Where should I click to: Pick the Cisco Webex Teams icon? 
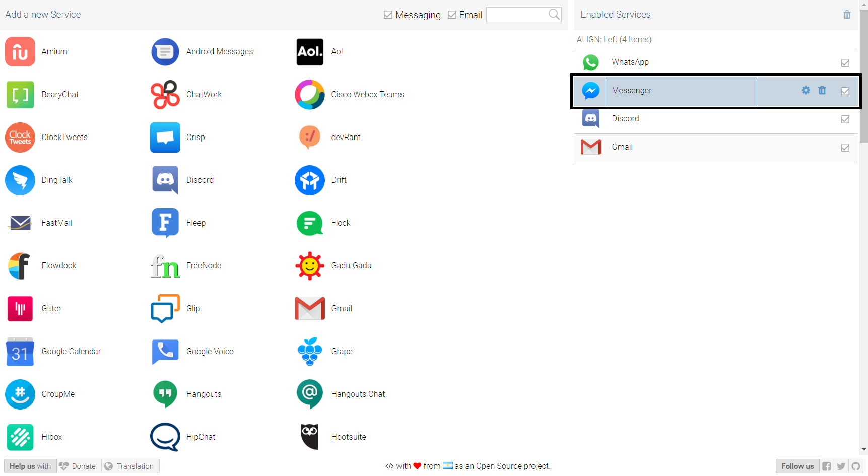click(310, 94)
